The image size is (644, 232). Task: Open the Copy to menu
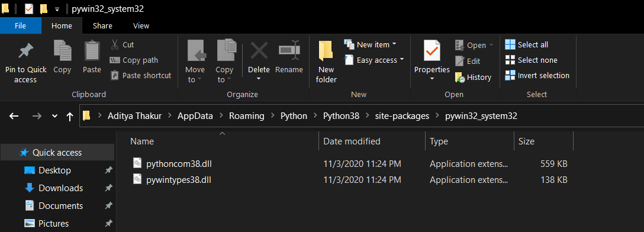tap(225, 62)
